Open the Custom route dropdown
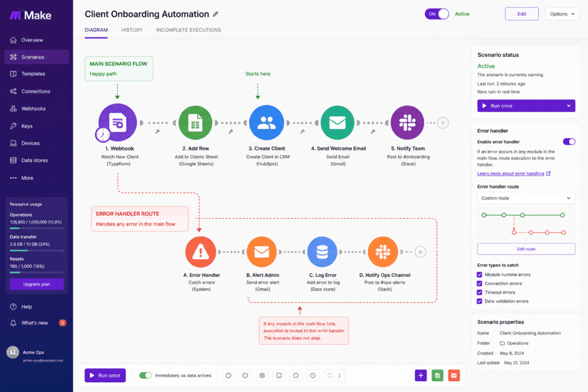The image size is (588, 392). point(526,198)
